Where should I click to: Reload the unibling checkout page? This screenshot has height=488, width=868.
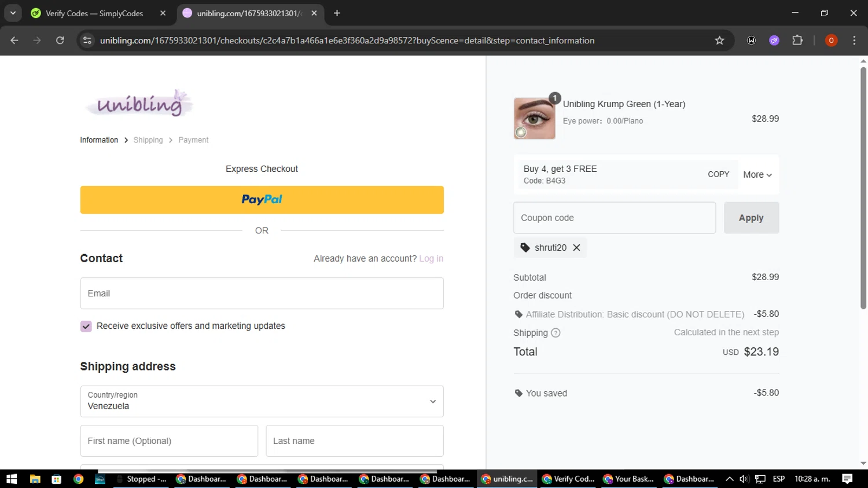tap(60, 41)
